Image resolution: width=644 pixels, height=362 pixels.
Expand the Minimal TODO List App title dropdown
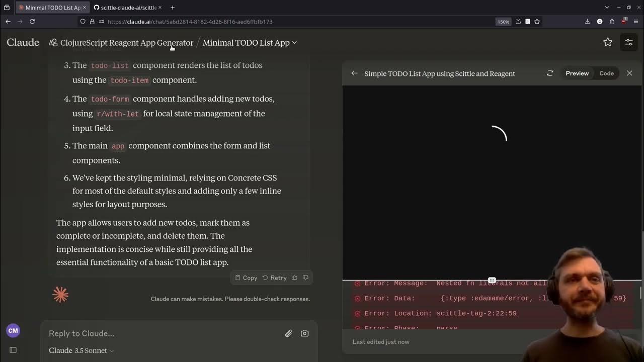point(250,43)
